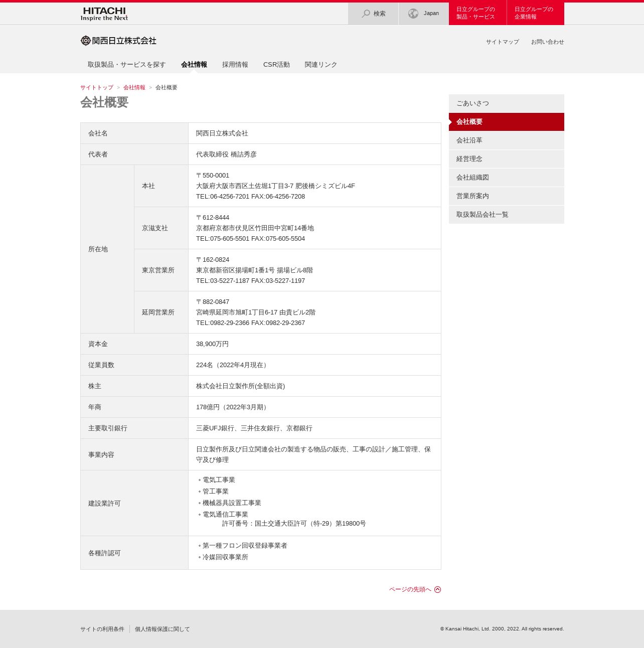This screenshot has width=644, height=648.
Task: Click the copyright notice Kansai Hitachi
Action: coord(502,629)
